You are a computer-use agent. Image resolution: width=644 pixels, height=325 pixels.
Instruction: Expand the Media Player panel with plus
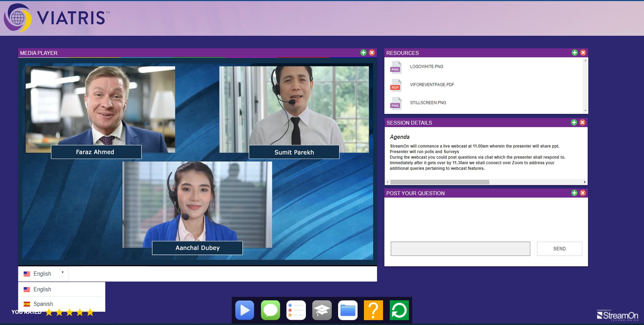point(363,53)
